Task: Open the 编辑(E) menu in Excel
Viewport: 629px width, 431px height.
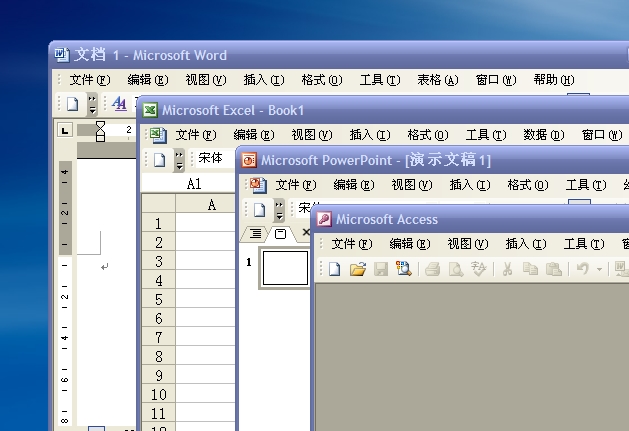Action: tap(254, 135)
